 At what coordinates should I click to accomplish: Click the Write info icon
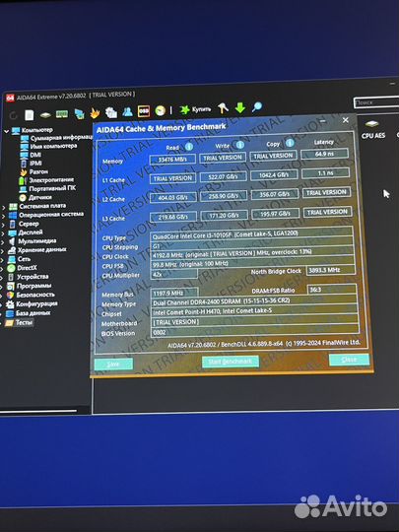pos(239,145)
